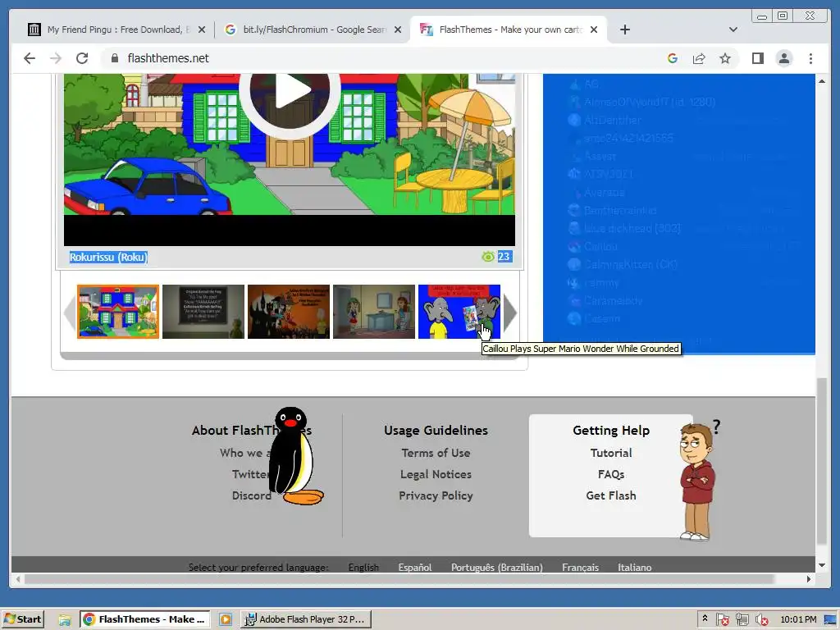Go back with carousel left arrow
Viewport: 840px width, 630px height.
coord(70,313)
